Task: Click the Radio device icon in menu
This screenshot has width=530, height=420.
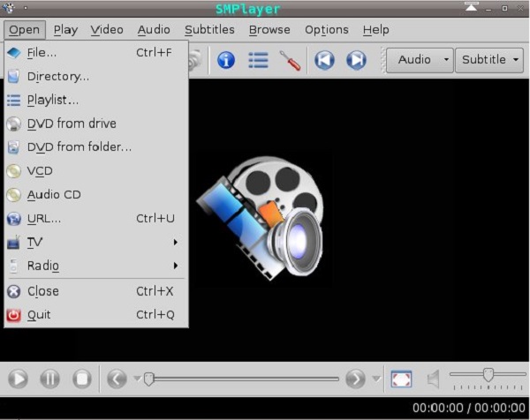Action: click(13, 266)
